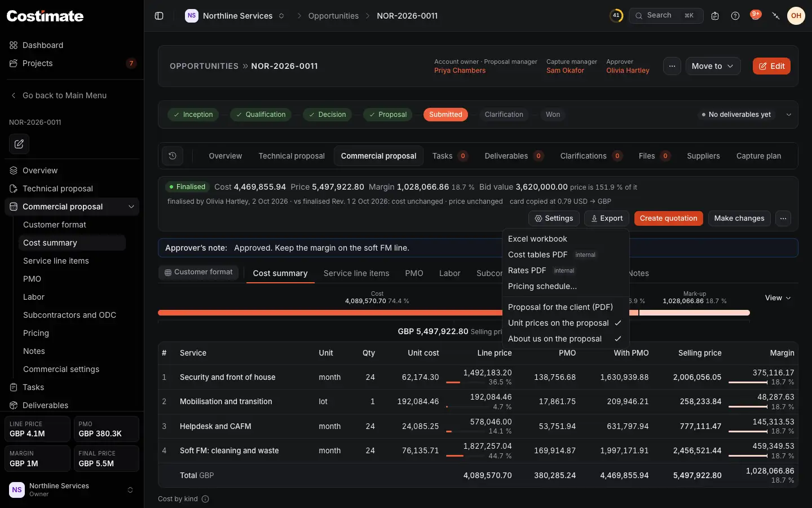This screenshot has height=508, width=812.
Task: Open the revision history clock icon
Action: tap(173, 156)
